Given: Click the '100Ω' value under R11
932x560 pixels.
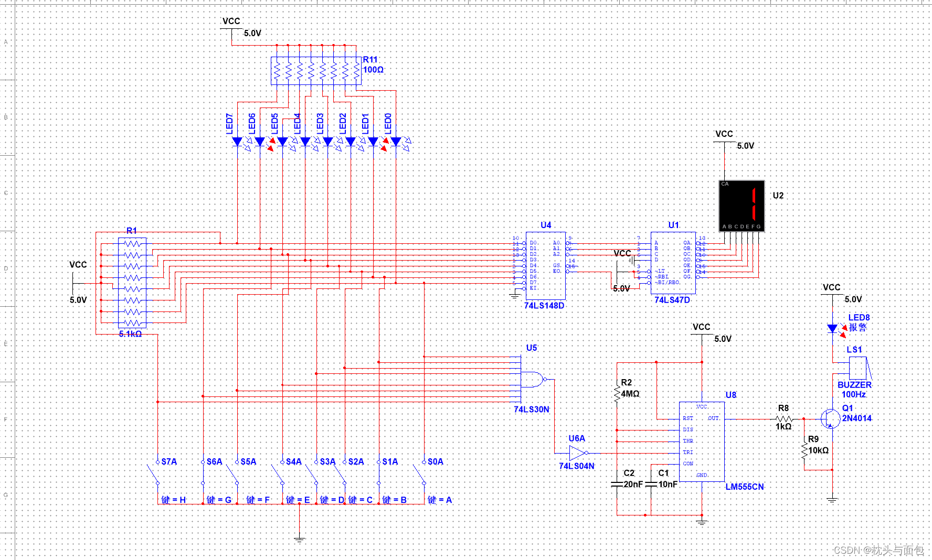Looking at the screenshot, I should [373, 70].
